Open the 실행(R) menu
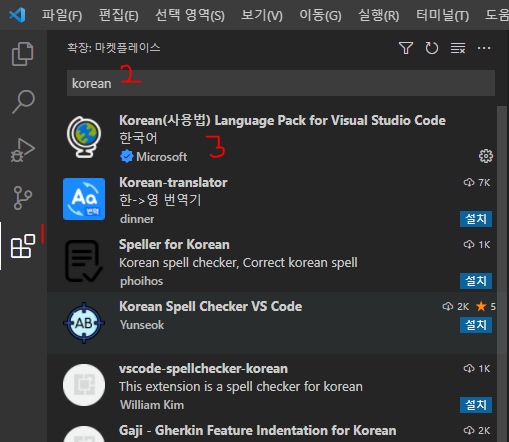Screen dimensions: 509x442 pyautogui.click(x=379, y=15)
